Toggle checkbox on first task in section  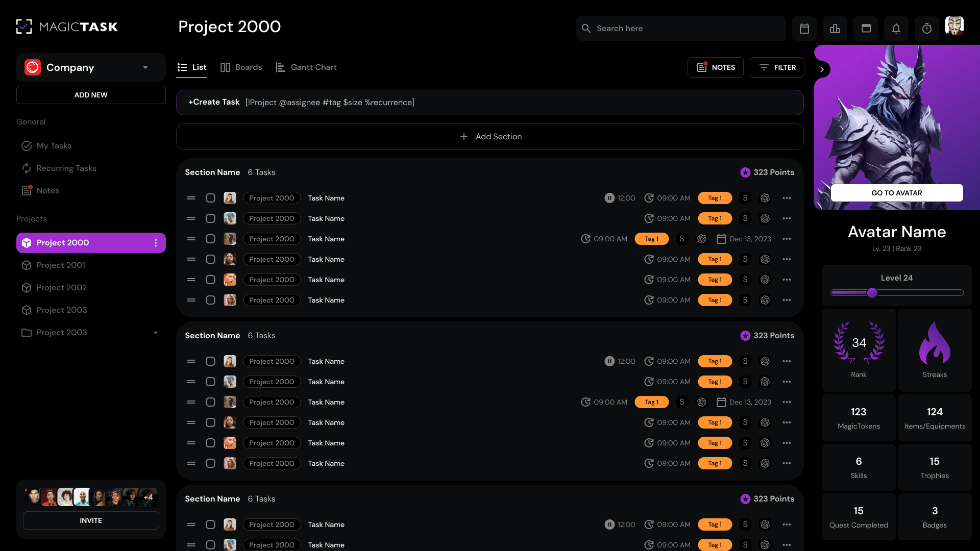(211, 198)
